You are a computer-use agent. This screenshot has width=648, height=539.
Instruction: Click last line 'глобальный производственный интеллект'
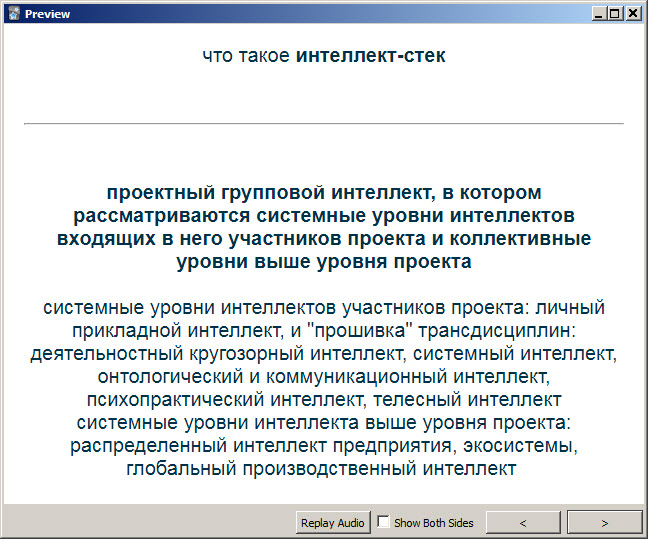pyautogui.click(x=323, y=468)
